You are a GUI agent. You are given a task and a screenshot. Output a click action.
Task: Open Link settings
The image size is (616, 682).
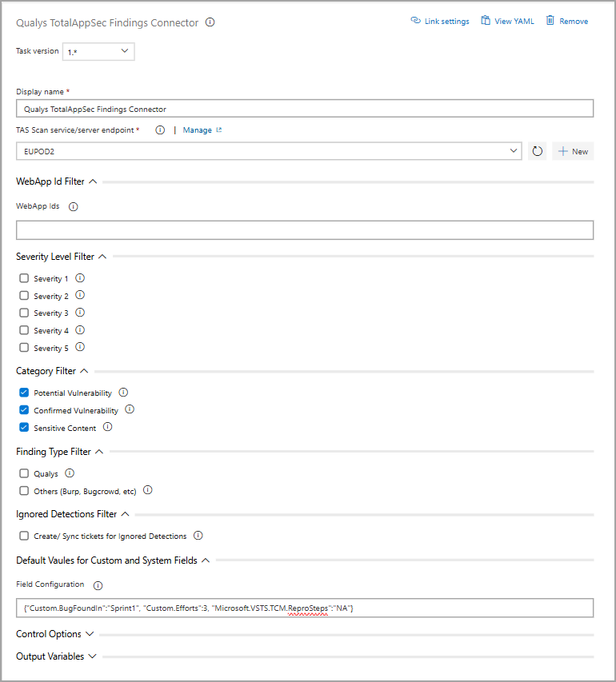click(439, 21)
